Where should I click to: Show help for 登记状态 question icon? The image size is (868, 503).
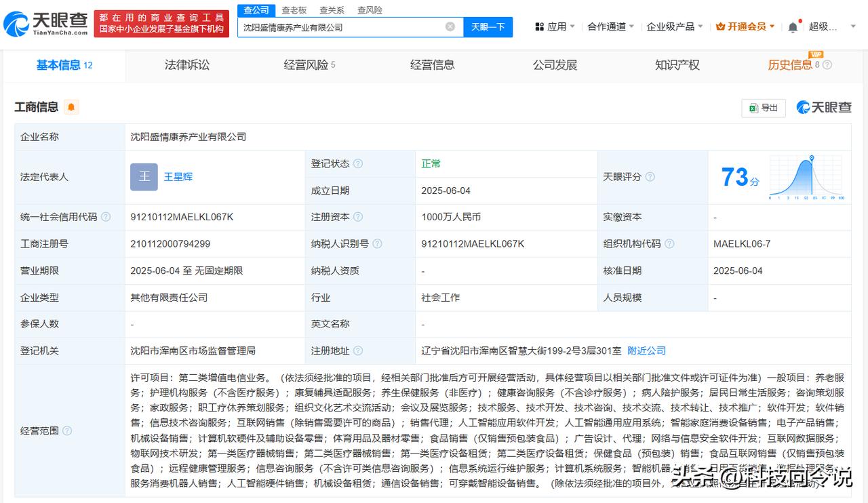[x=358, y=164]
